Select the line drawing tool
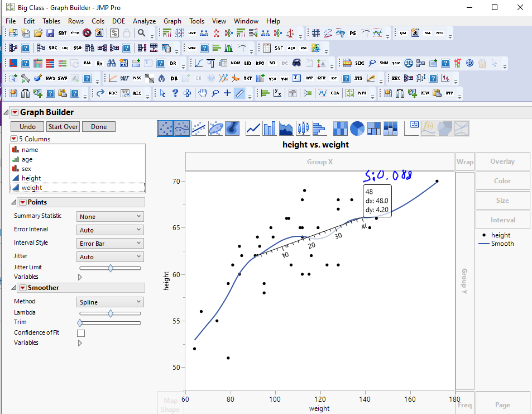The height and width of the screenshot is (414, 532). click(x=239, y=93)
